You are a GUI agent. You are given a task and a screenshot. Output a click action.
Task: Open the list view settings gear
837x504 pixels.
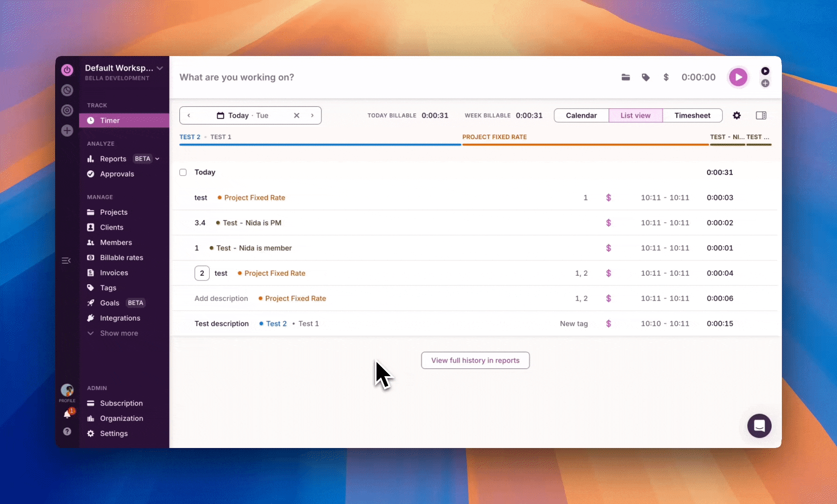(737, 115)
